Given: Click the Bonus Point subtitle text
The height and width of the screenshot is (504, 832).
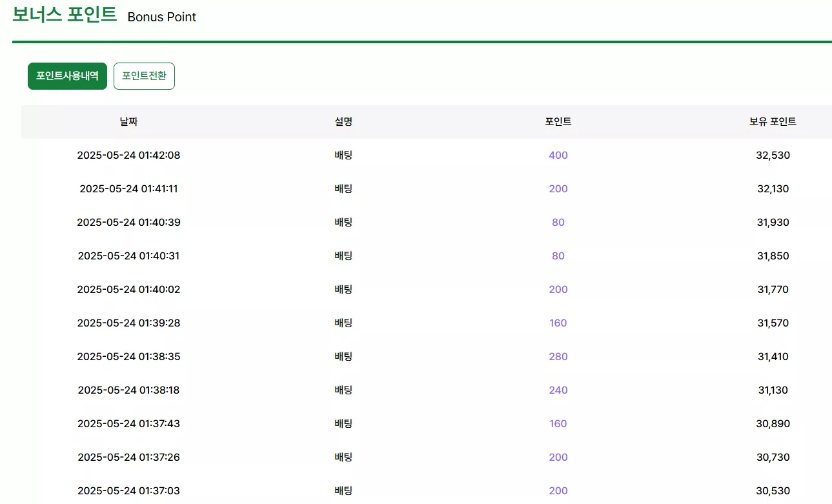Looking at the screenshot, I should click(x=162, y=17).
